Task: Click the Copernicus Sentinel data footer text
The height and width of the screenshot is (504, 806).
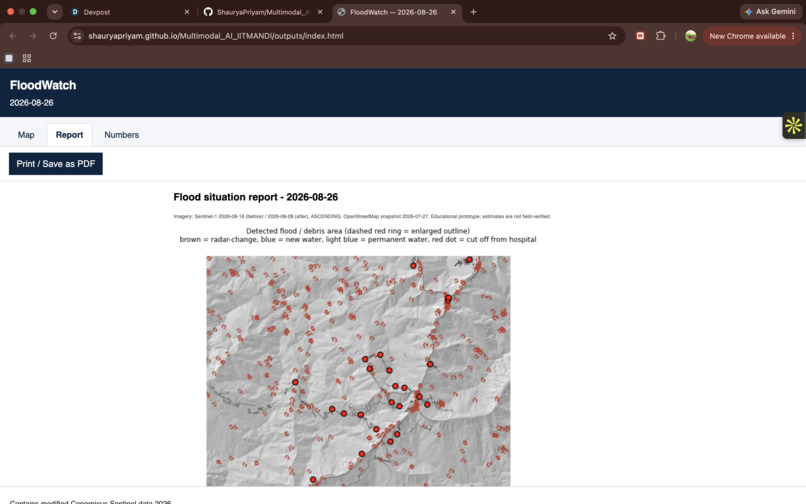Action: 90,501
